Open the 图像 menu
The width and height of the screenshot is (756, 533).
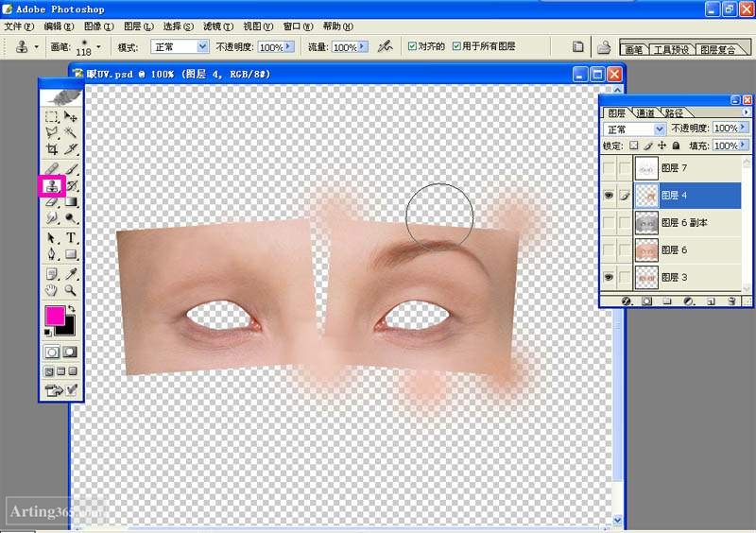99,26
